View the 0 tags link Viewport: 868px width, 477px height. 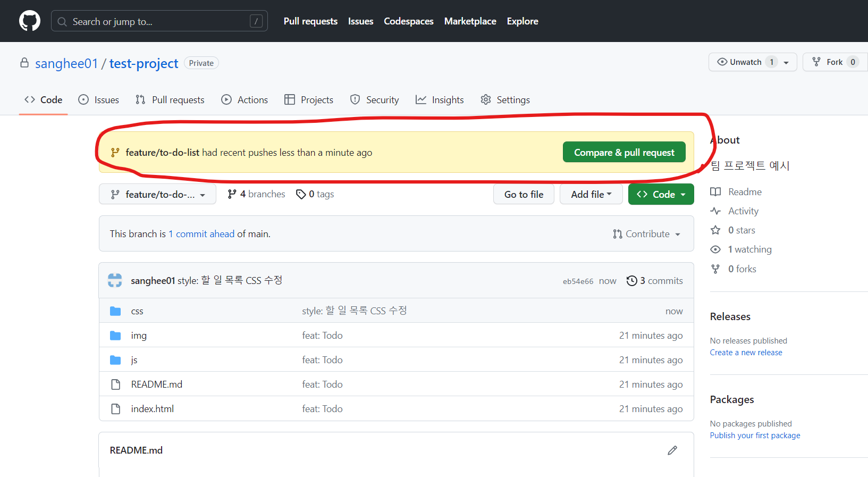pos(315,194)
